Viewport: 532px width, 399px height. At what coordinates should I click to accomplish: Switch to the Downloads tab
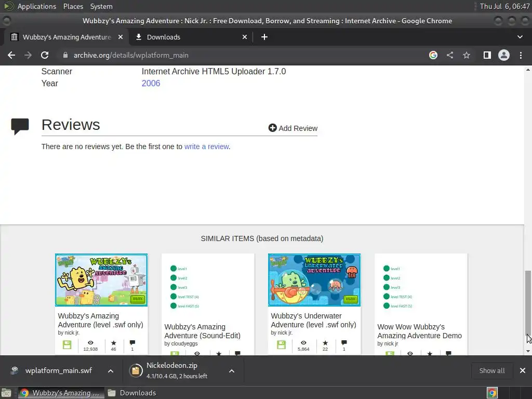[191, 37]
